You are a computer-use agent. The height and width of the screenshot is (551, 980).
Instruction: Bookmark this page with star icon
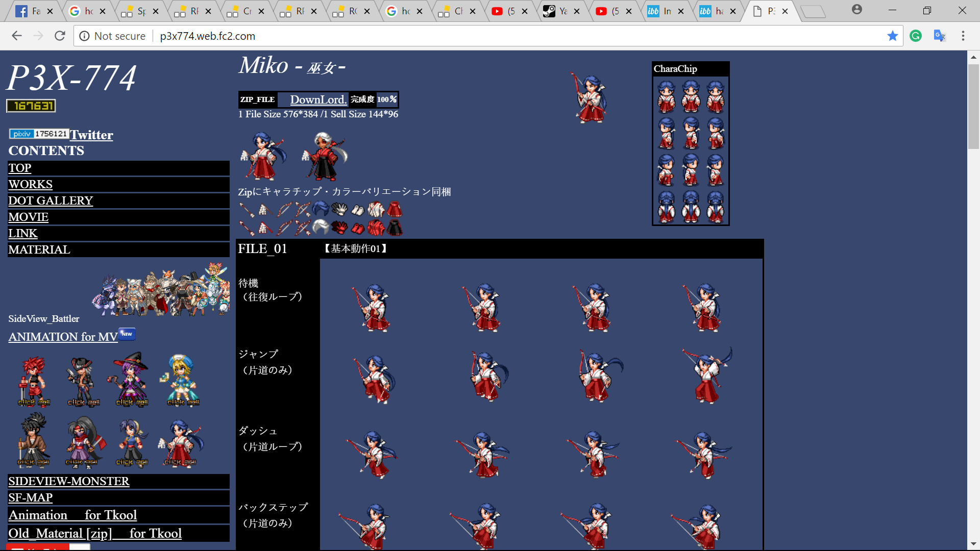click(x=892, y=36)
